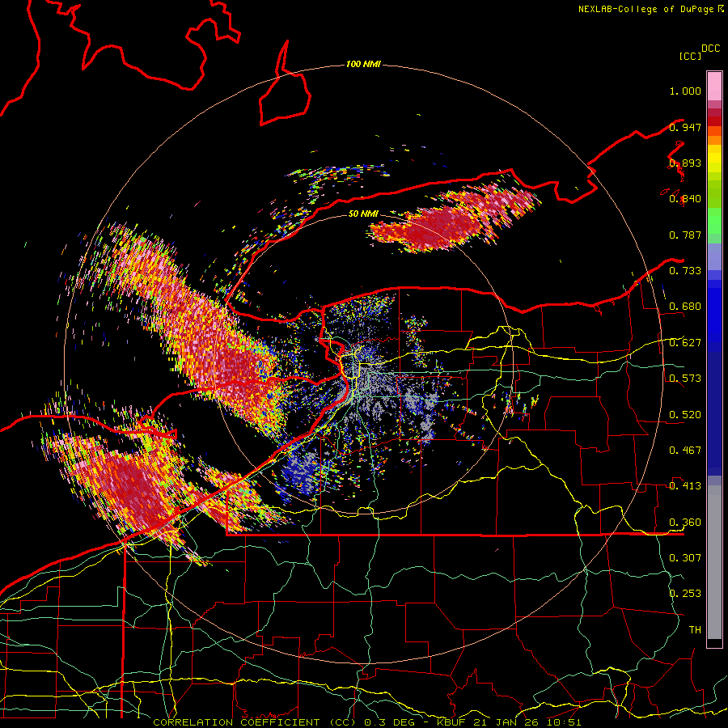Click the 0.787 color scale value
Viewport: 728px width, 728px height.
coord(685,235)
